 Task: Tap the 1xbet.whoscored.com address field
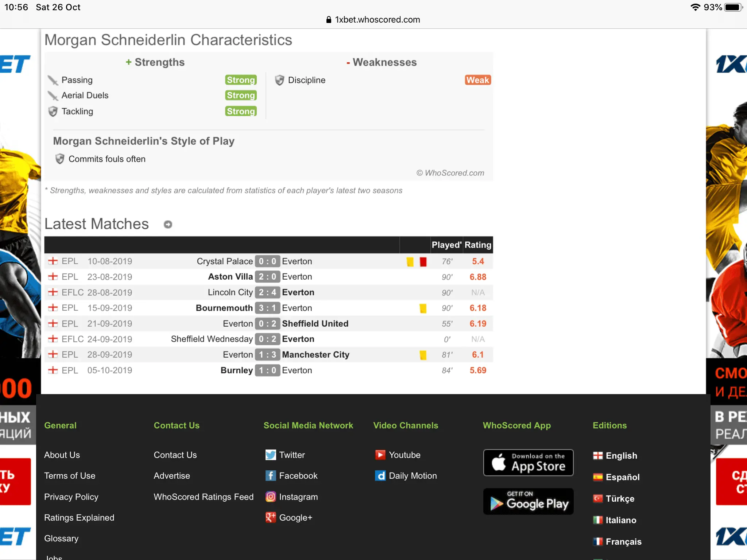(x=373, y=20)
